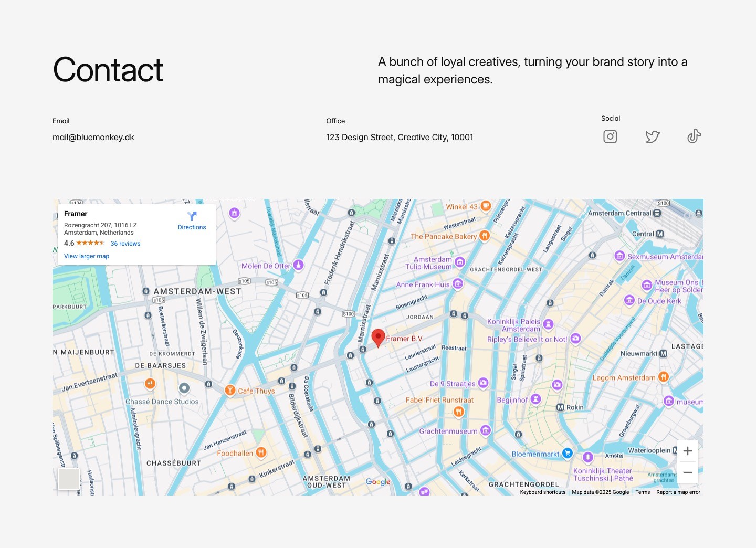Select Fabel Friet Runstraat marker
The height and width of the screenshot is (548, 756).
click(x=459, y=412)
